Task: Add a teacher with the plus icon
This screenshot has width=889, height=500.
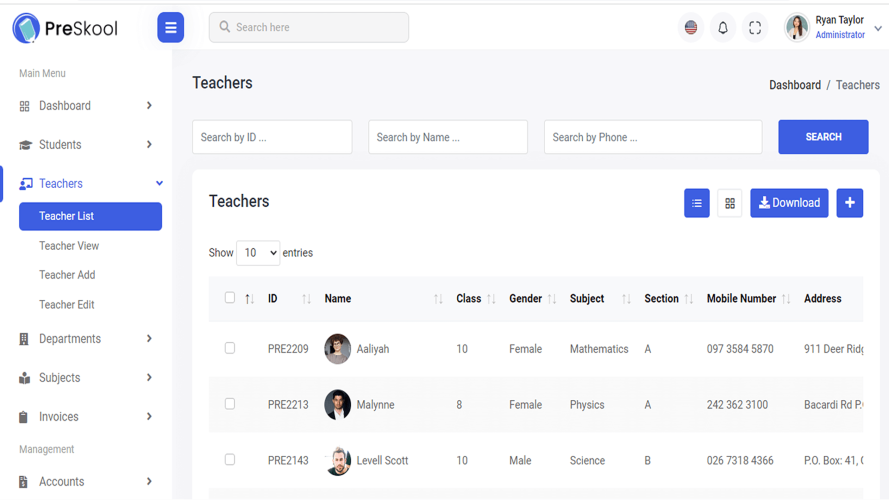Action: [x=850, y=203]
